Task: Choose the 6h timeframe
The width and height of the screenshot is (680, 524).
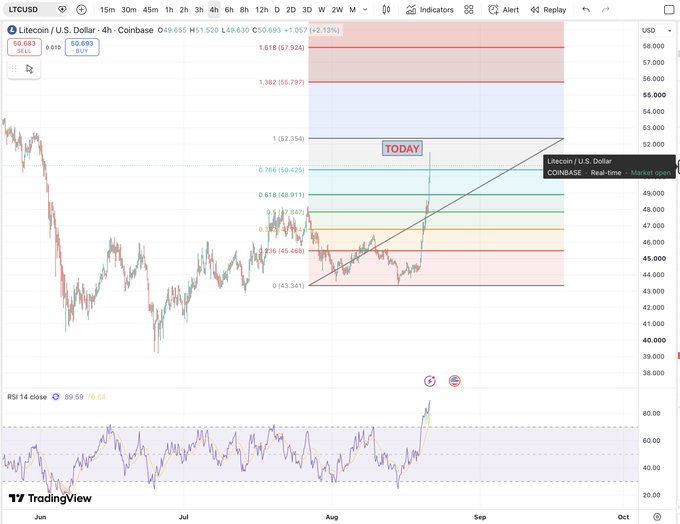Action: click(x=229, y=10)
